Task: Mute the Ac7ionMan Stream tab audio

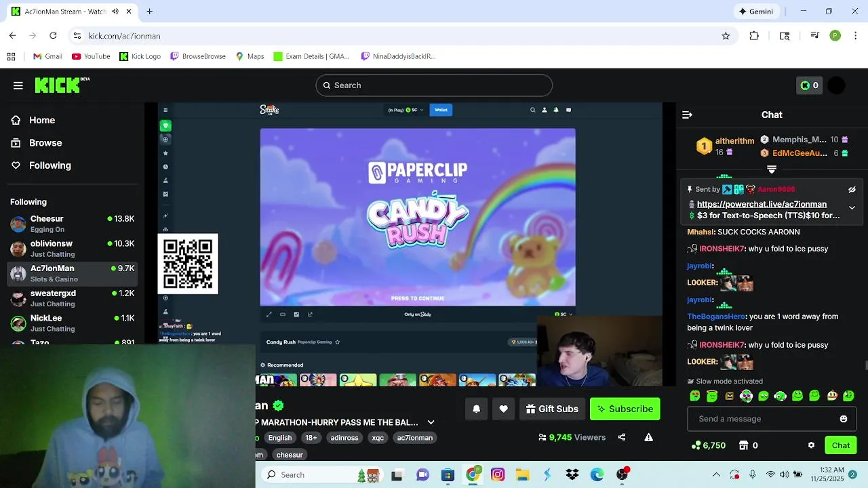Action: coord(115,12)
